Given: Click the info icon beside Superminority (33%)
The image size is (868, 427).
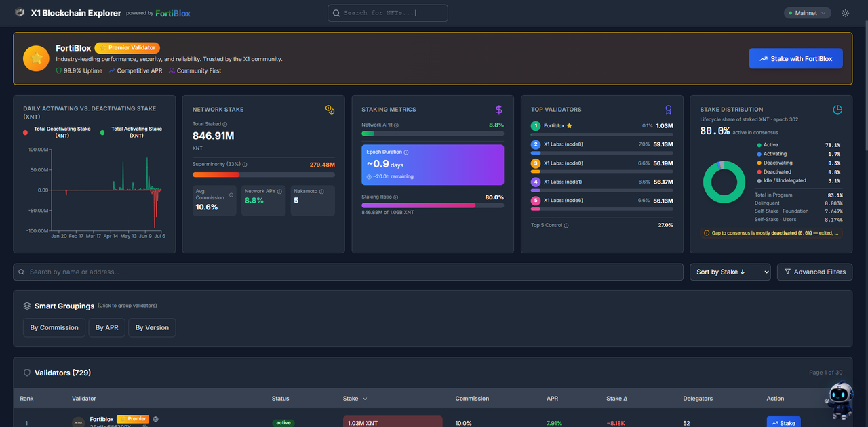Looking at the screenshot, I should [245, 165].
